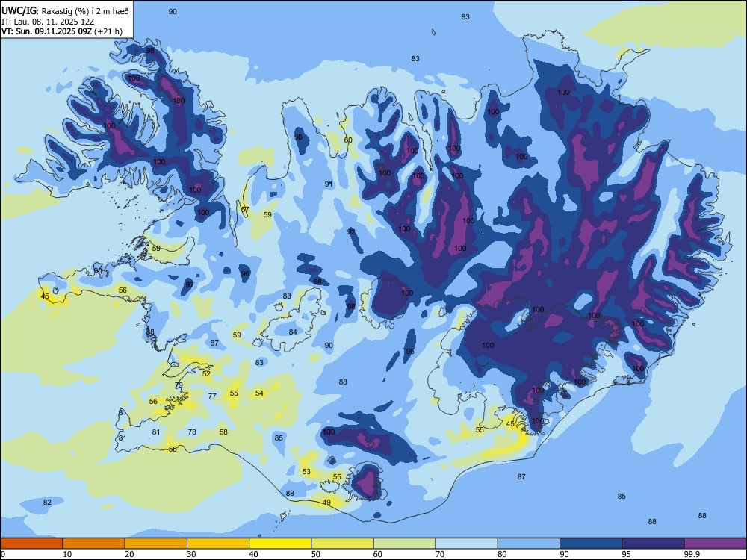
Task: Click the map value '53'
Action: 306,471
